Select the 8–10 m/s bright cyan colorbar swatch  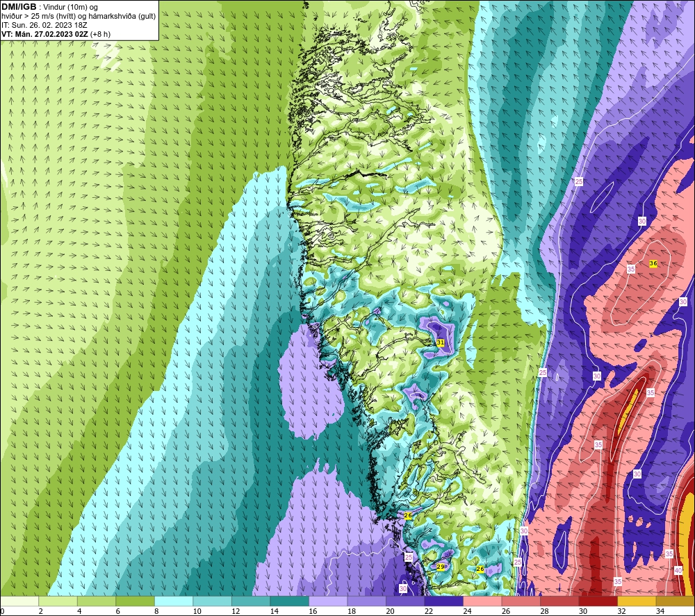click(x=174, y=601)
